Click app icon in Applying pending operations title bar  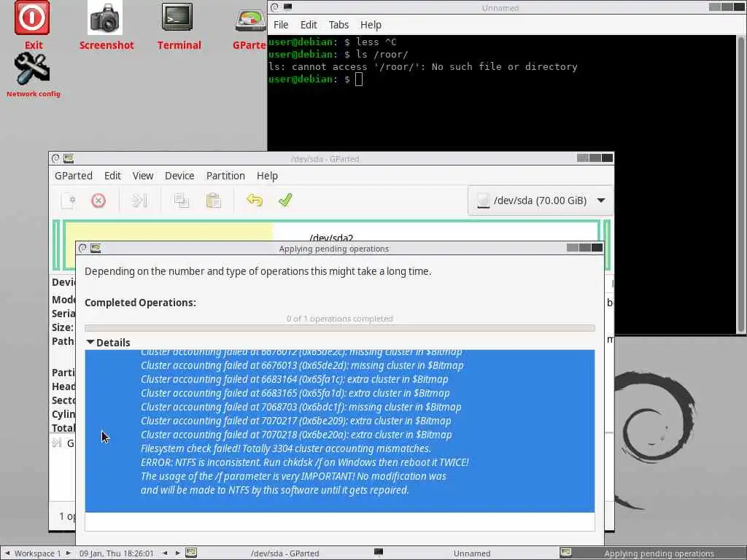96,248
